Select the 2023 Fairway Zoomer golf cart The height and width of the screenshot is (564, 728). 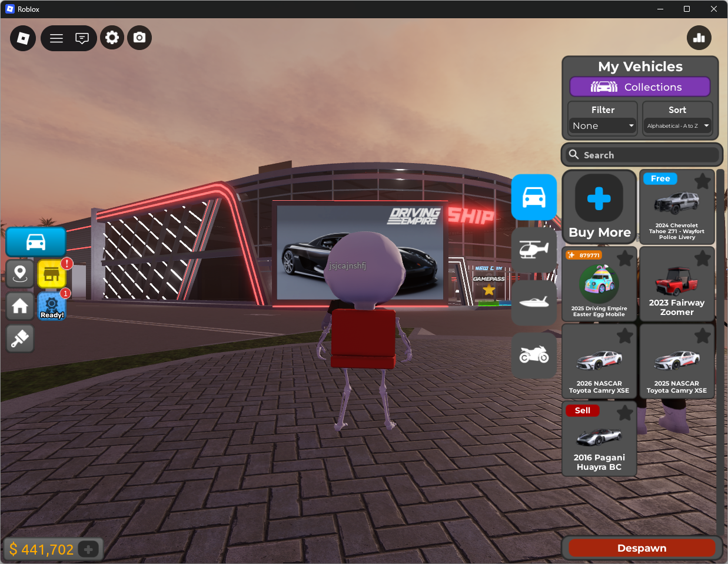tap(677, 284)
